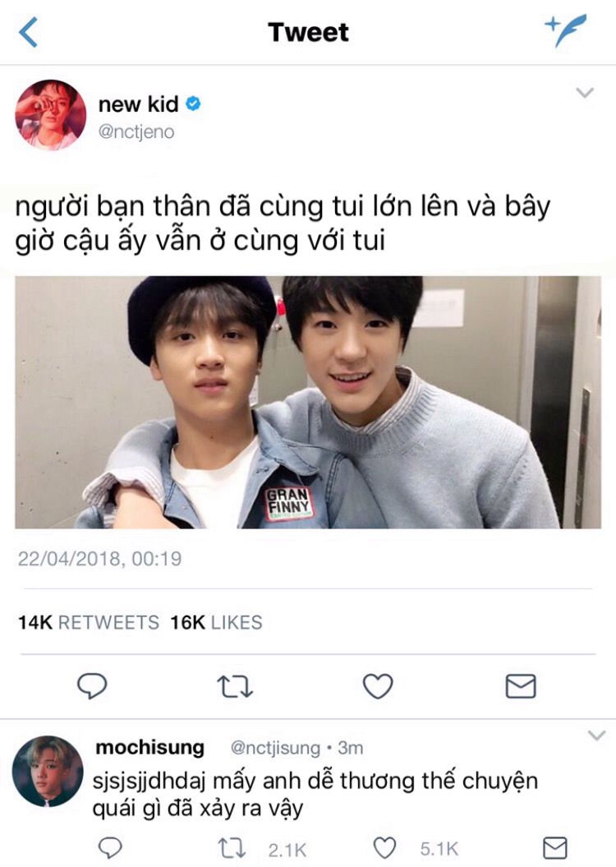Retweet the main new kid tweet
This screenshot has height=867, width=616.
[235, 686]
